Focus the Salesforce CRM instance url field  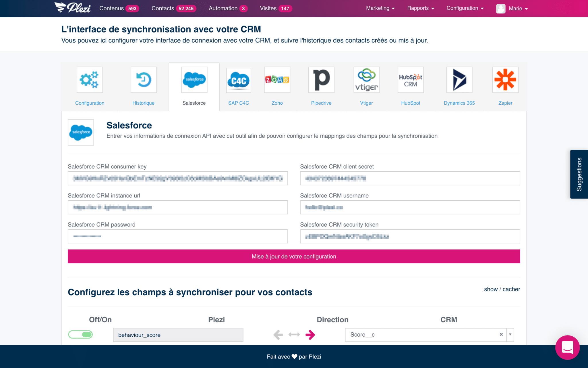178,207
